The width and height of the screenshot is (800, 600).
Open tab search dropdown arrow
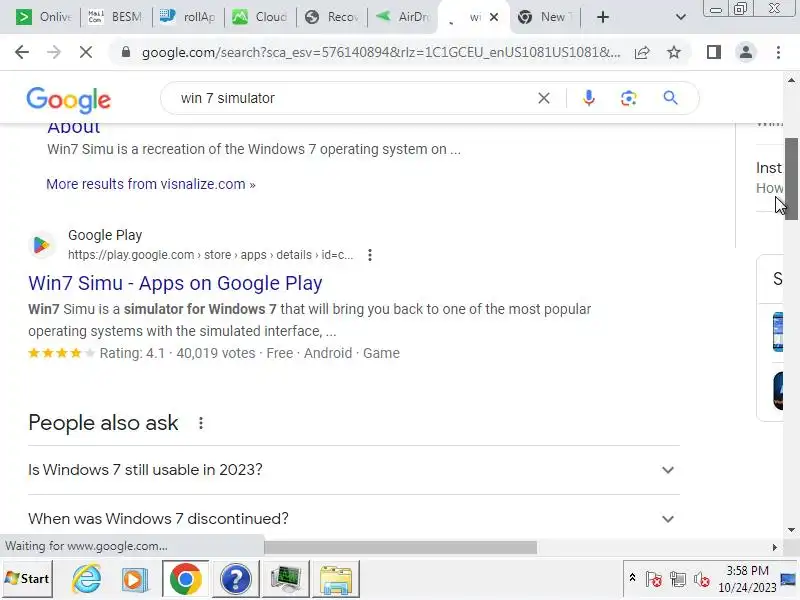(x=680, y=17)
